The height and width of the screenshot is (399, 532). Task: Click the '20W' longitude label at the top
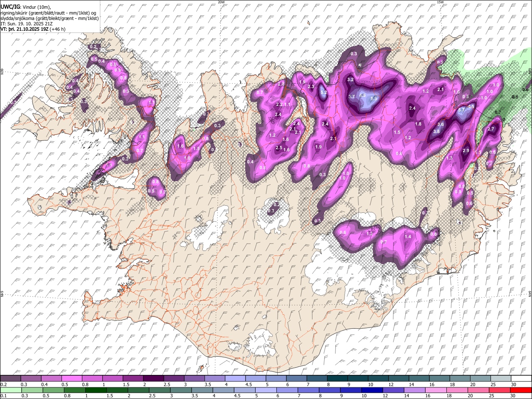tap(221, 2)
